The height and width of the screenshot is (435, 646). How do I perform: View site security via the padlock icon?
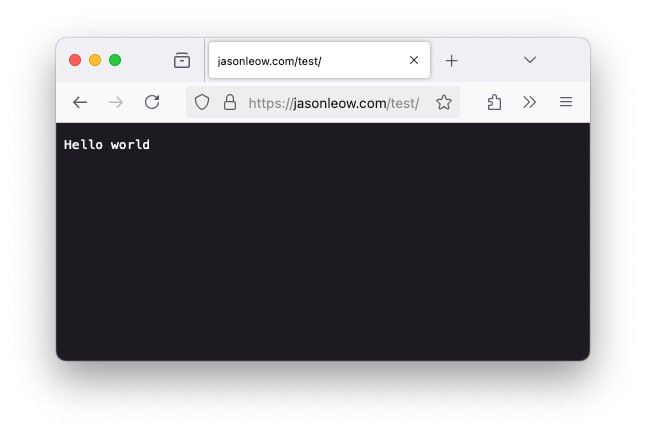(230, 102)
